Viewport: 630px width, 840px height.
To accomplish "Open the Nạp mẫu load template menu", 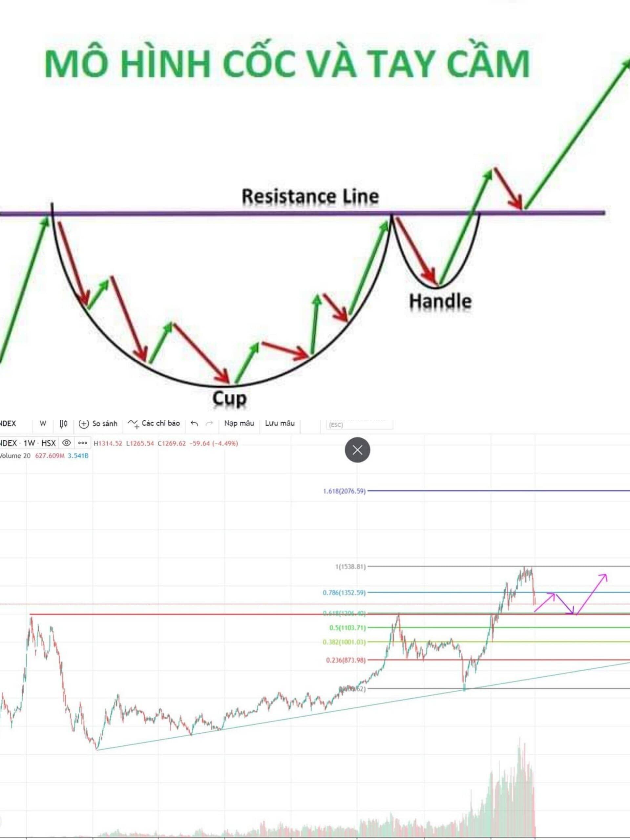I will coord(239,423).
